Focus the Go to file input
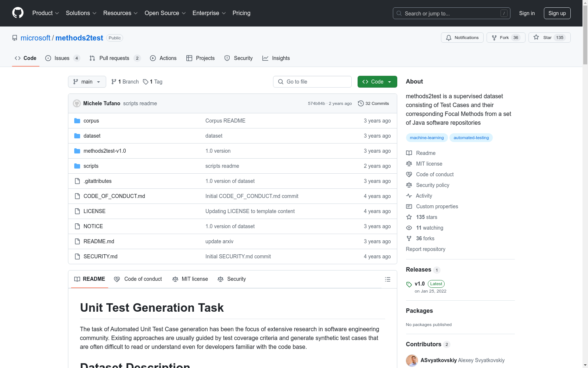Image resolution: width=588 pixels, height=368 pixels. pos(312,82)
